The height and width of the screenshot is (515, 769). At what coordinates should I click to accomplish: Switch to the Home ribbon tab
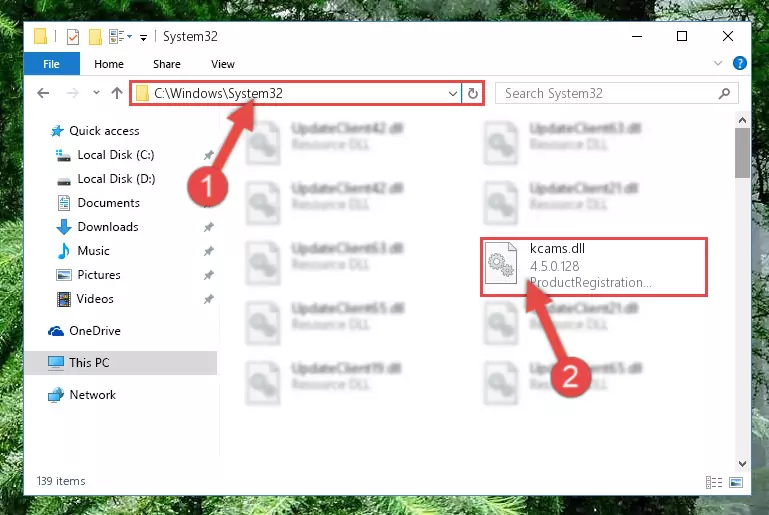[x=109, y=64]
